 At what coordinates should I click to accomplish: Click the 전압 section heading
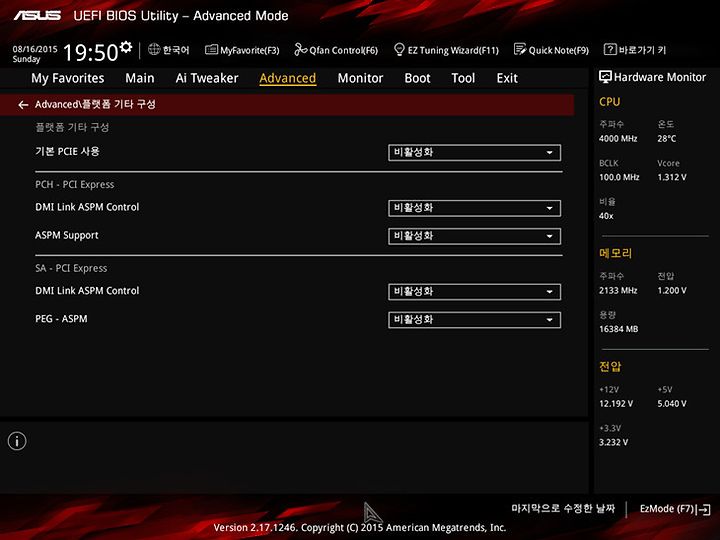point(610,366)
